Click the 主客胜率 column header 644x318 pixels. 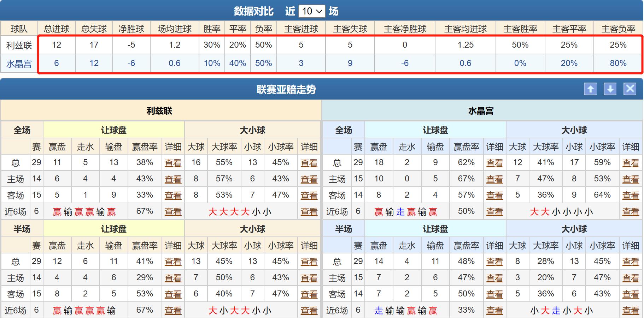point(521,29)
